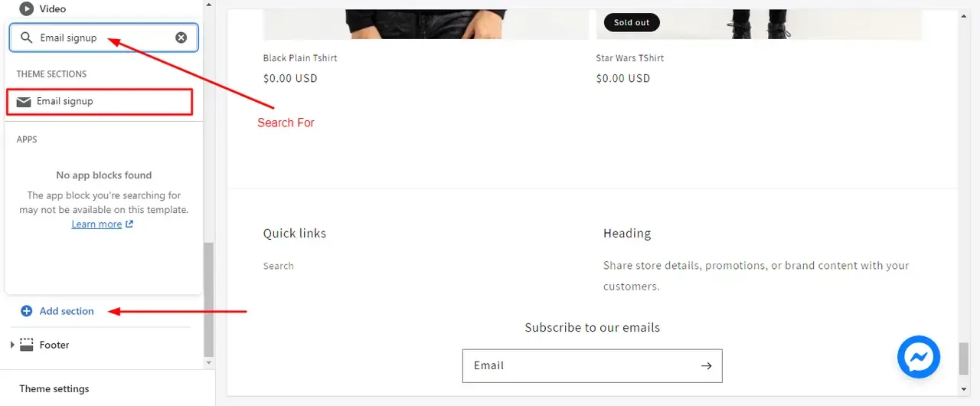980x406 pixels.
Task: Submit email with the arrow icon
Action: coord(706,366)
